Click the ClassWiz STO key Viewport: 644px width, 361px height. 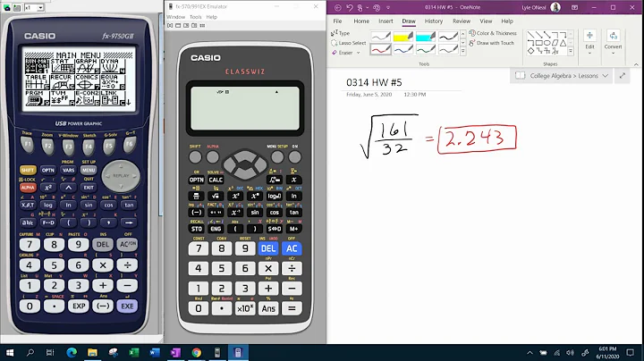(x=196, y=229)
